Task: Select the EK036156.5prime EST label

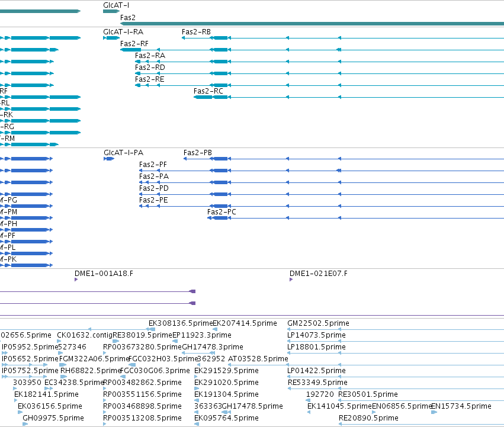Action: (50, 406)
